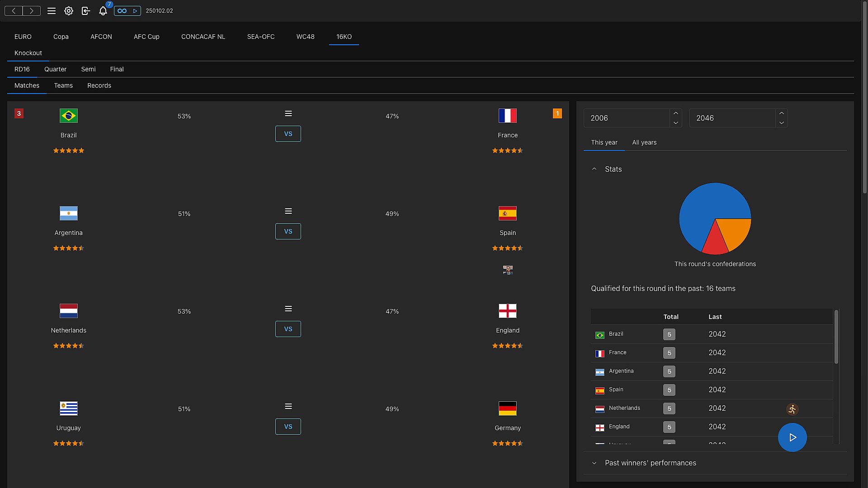Decrease the 2046 end year

(x=782, y=123)
